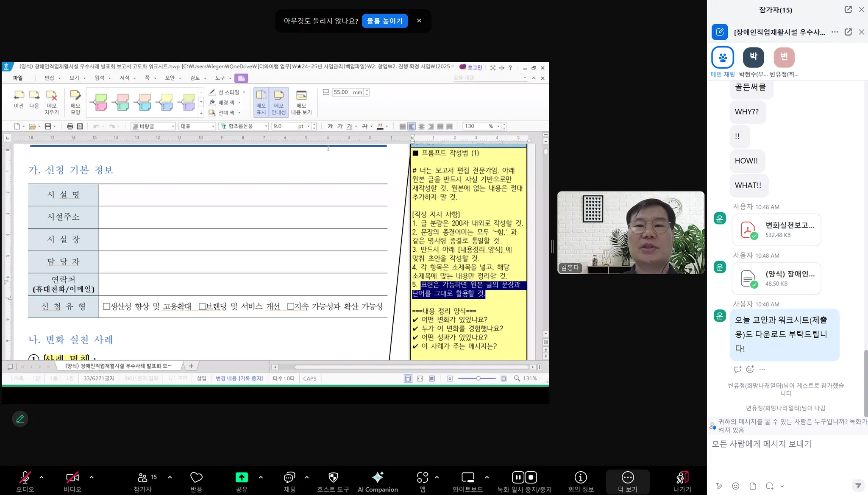The height and width of the screenshot is (495, 868).
Task: Expand audio options arrow next to microphone
Action: pos(42,477)
